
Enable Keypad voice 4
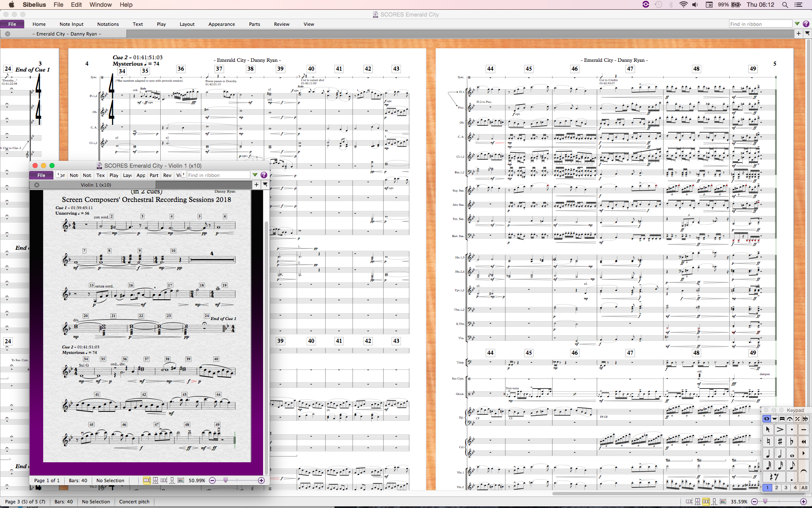coord(795,487)
